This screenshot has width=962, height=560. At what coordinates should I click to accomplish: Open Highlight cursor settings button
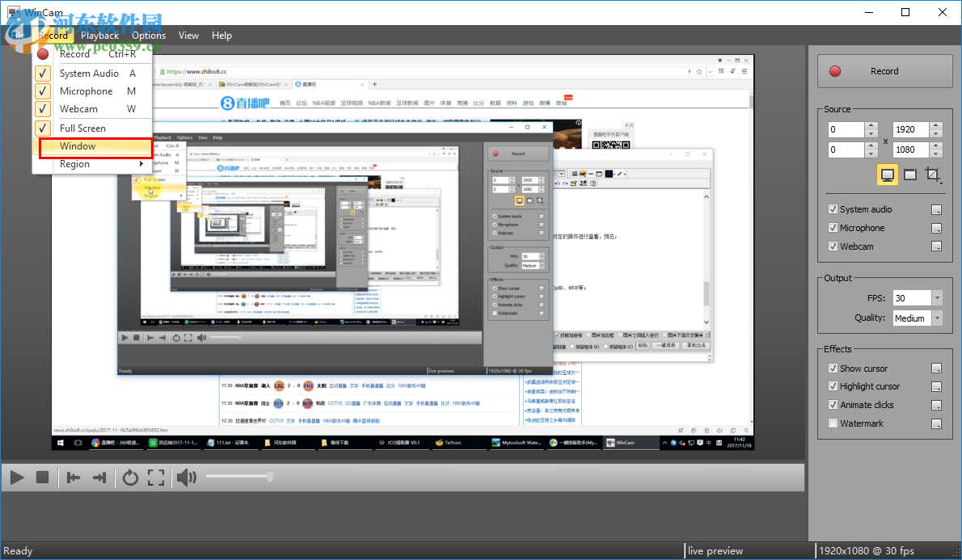(x=936, y=386)
